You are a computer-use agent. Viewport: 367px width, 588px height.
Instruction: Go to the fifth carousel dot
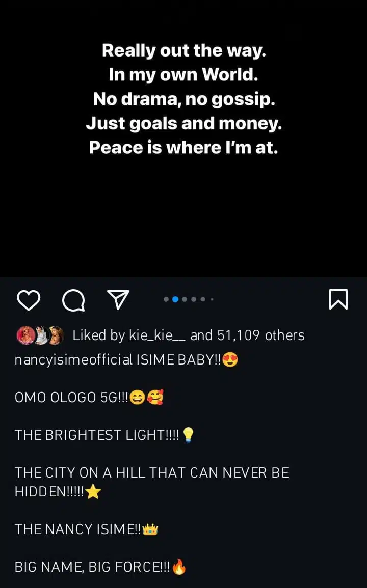tap(203, 299)
